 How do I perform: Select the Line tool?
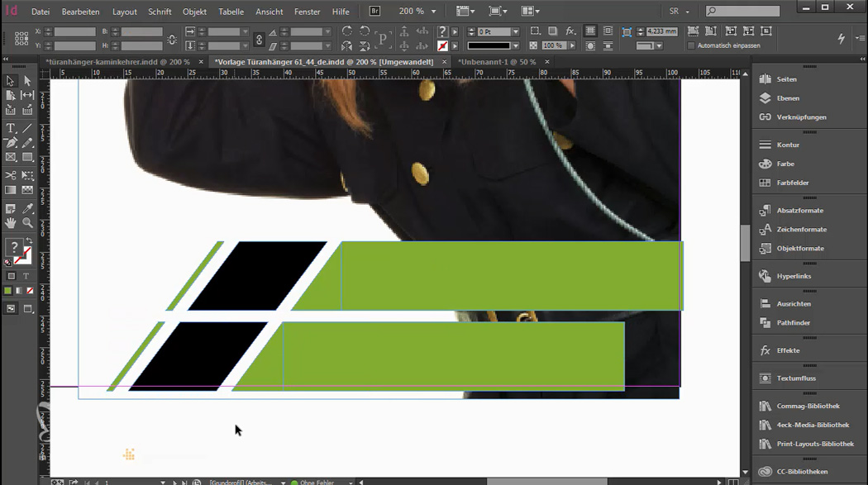(27, 128)
